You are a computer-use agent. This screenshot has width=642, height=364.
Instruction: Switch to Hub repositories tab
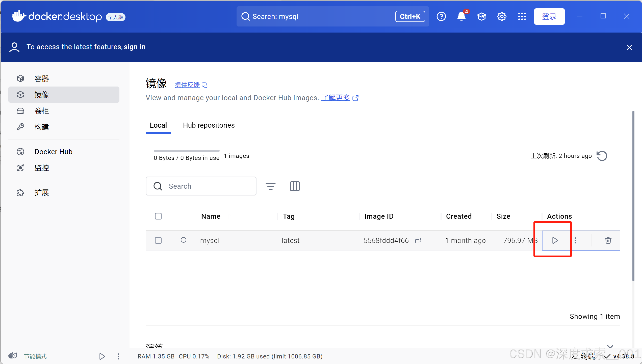click(209, 125)
